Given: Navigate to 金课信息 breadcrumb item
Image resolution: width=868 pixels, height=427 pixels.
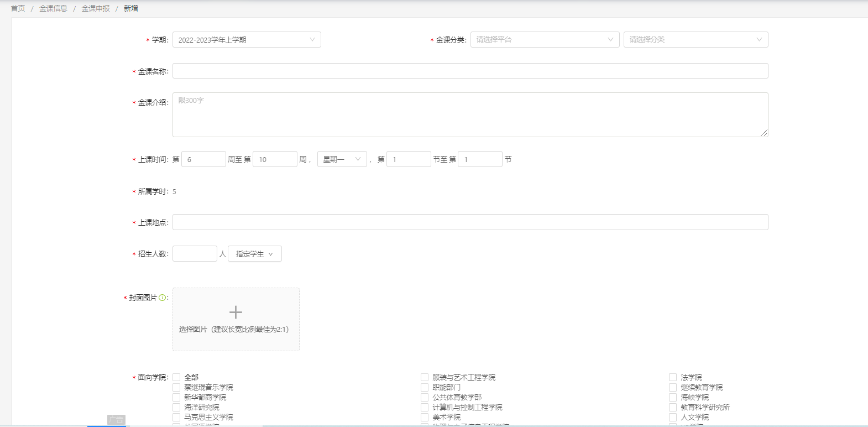Looking at the screenshot, I should click(53, 8).
